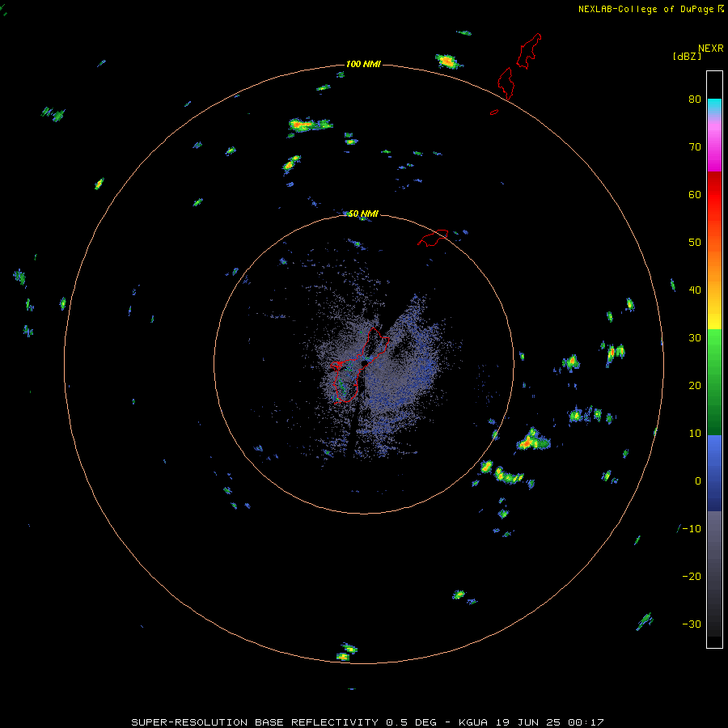Click the red island outline on the 50 NMI ring

click(x=433, y=238)
